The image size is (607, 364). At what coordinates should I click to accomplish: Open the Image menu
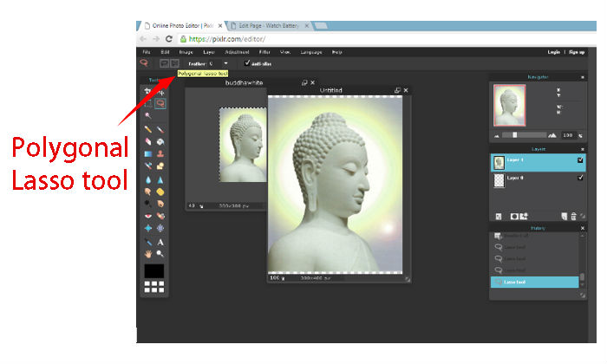click(186, 52)
